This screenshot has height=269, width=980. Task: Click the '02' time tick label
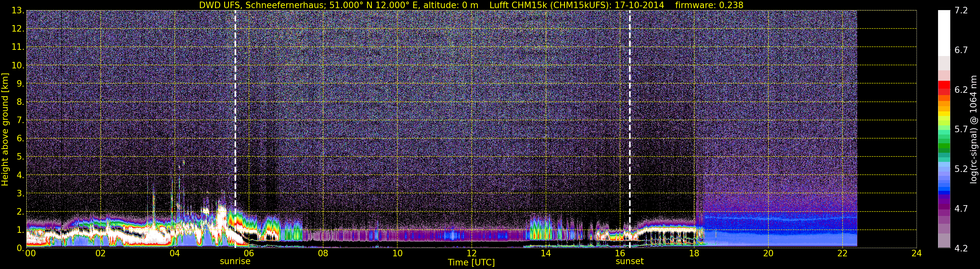[x=101, y=253]
